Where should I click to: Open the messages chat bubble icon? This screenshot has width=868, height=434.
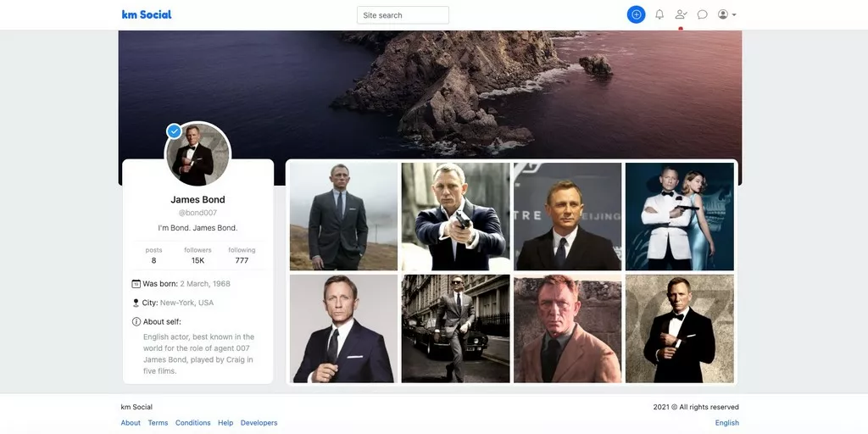702,14
